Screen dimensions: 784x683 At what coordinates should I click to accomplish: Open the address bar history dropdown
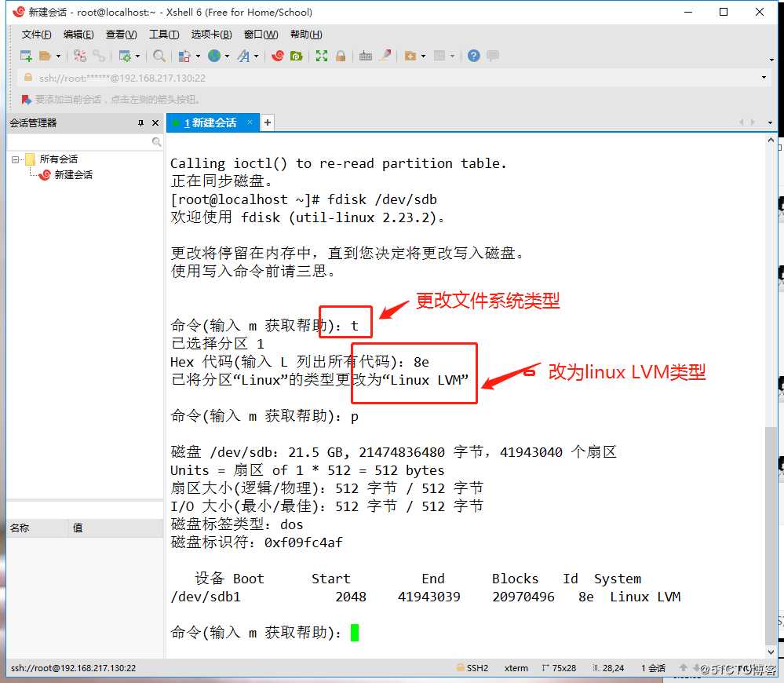(x=765, y=79)
